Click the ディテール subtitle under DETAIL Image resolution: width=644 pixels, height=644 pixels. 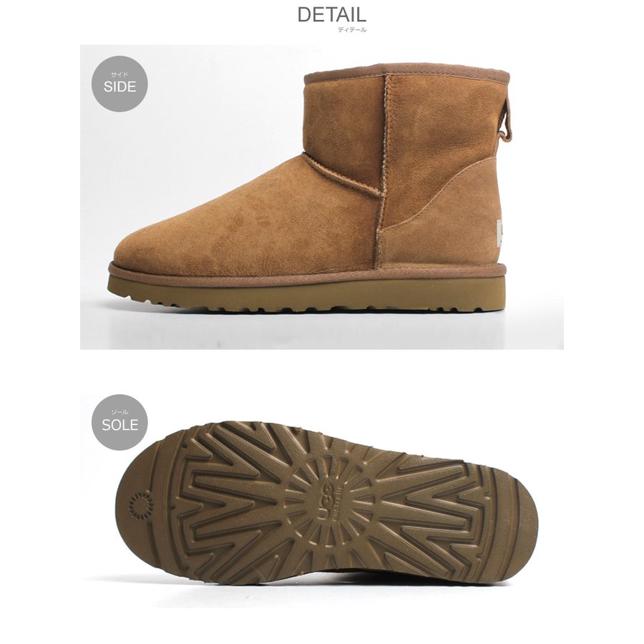(352, 30)
